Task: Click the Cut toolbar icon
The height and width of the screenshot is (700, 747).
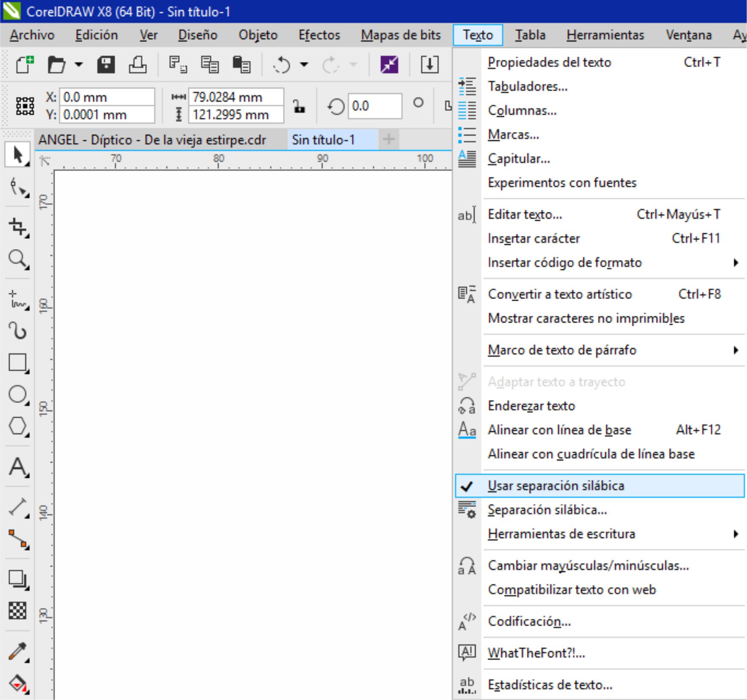Action: pos(177,65)
